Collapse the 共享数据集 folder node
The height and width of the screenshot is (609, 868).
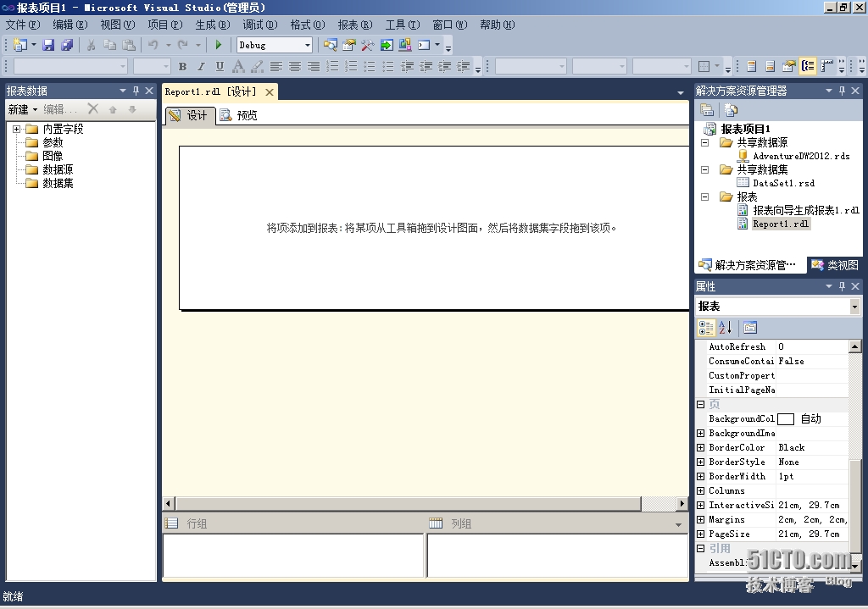tap(704, 169)
